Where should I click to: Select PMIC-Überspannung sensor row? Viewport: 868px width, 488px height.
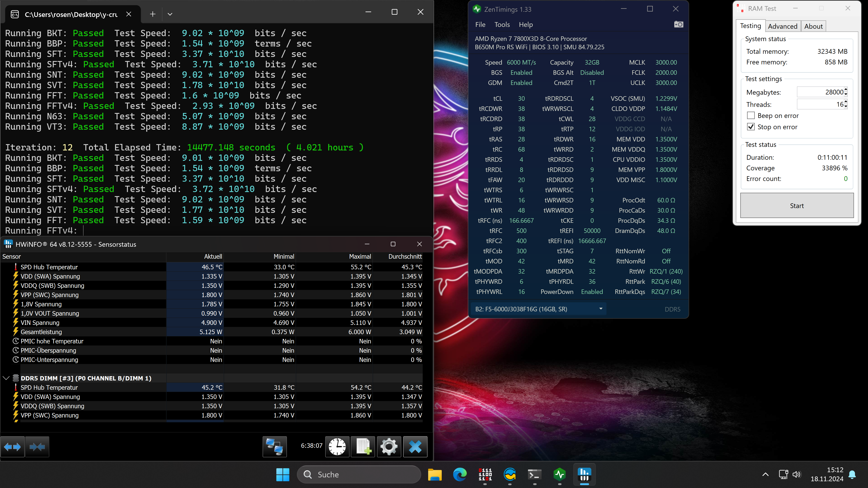pyautogui.click(x=212, y=350)
